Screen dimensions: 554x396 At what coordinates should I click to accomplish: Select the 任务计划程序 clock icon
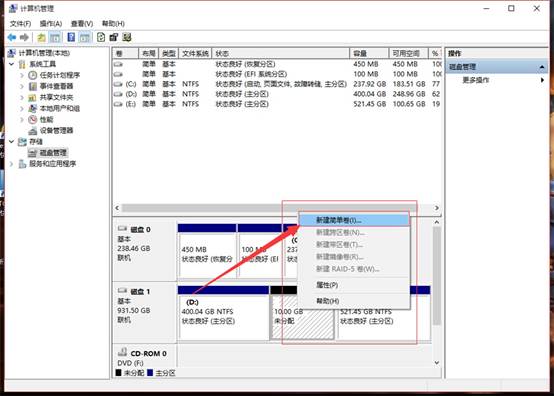click(x=33, y=75)
